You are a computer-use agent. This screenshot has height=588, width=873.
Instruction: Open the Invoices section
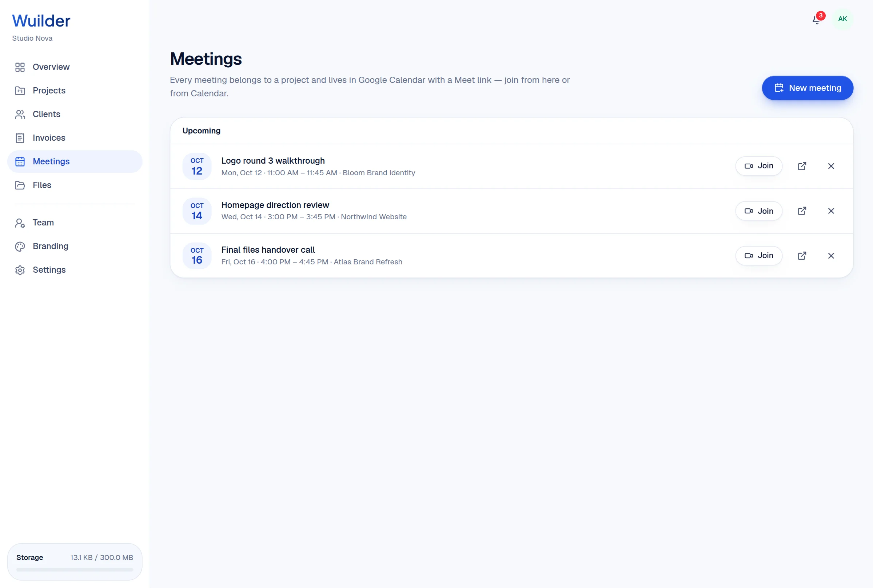[75, 138]
